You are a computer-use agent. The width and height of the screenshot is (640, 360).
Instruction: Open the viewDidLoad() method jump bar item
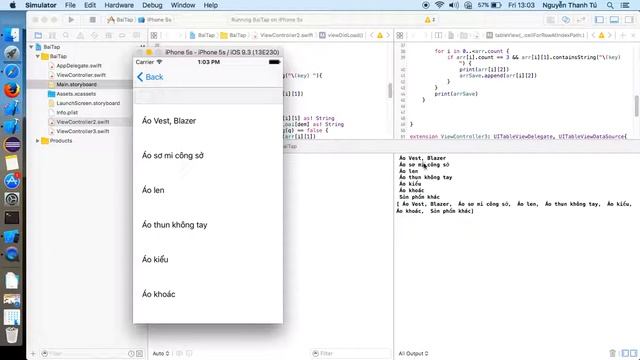341,36
